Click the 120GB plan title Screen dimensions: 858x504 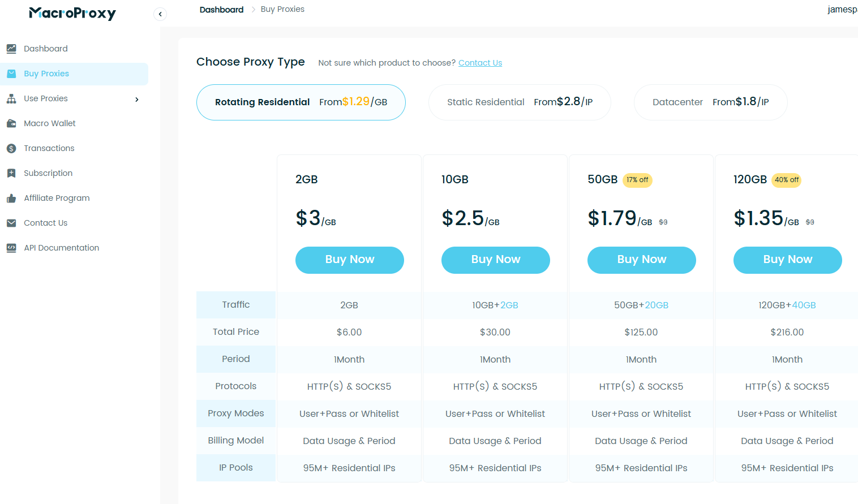click(x=750, y=180)
